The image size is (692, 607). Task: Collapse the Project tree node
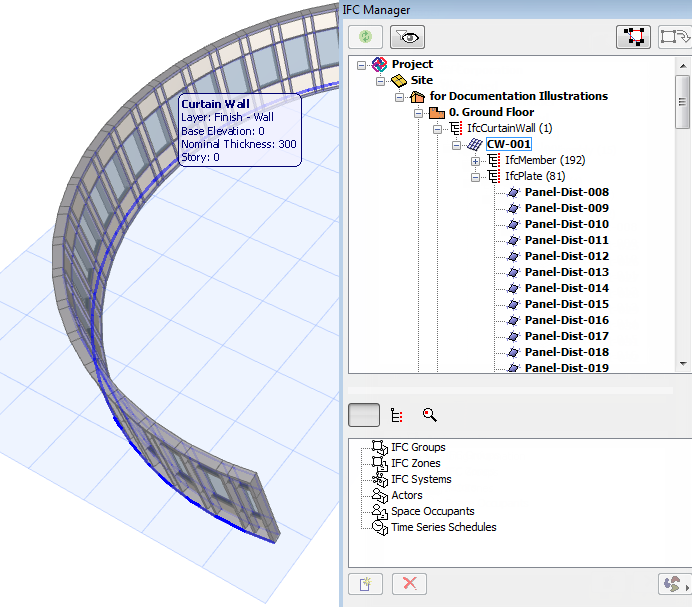pyautogui.click(x=361, y=64)
